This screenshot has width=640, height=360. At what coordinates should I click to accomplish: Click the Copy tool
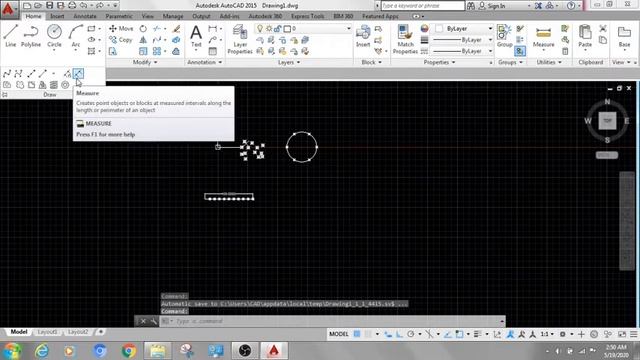[120, 40]
